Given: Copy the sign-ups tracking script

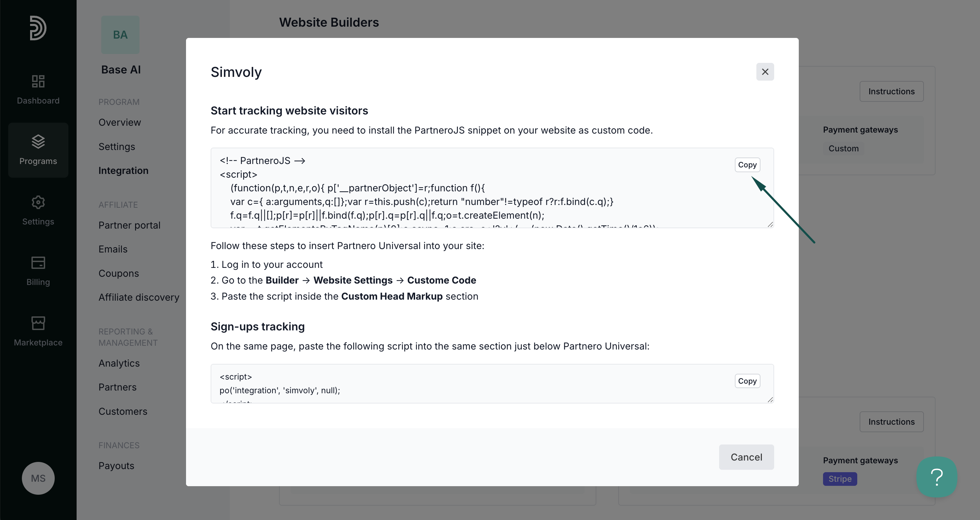Looking at the screenshot, I should tap(747, 381).
